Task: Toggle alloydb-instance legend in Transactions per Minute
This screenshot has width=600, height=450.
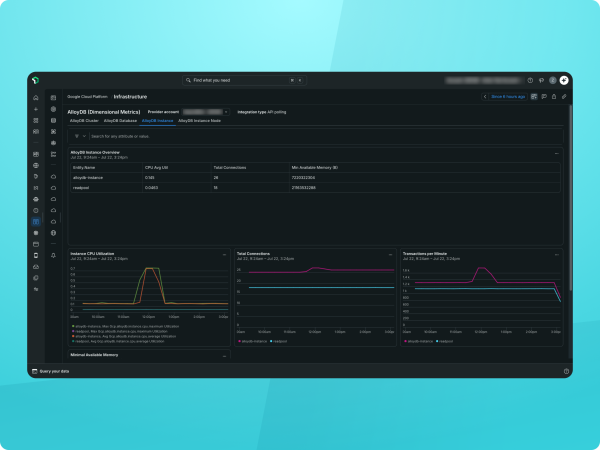Action: (419, 341)
